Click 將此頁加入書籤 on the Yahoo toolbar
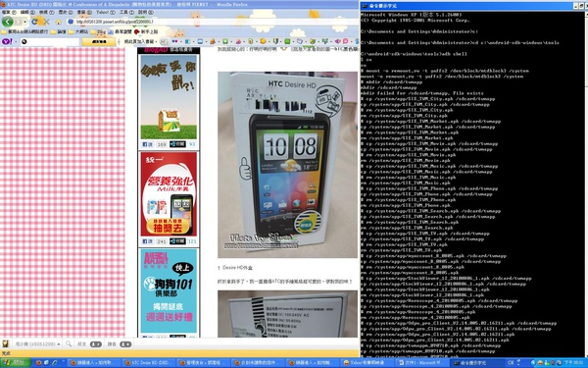The image size is (588, 368). click(x=139, y=41)
